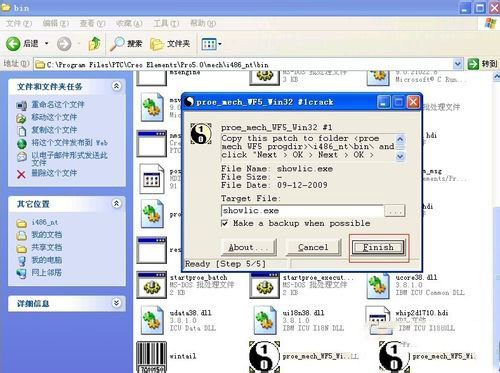Open the 查看(V) menu
This screenshot has height=373, width=500.
[92, 23]
